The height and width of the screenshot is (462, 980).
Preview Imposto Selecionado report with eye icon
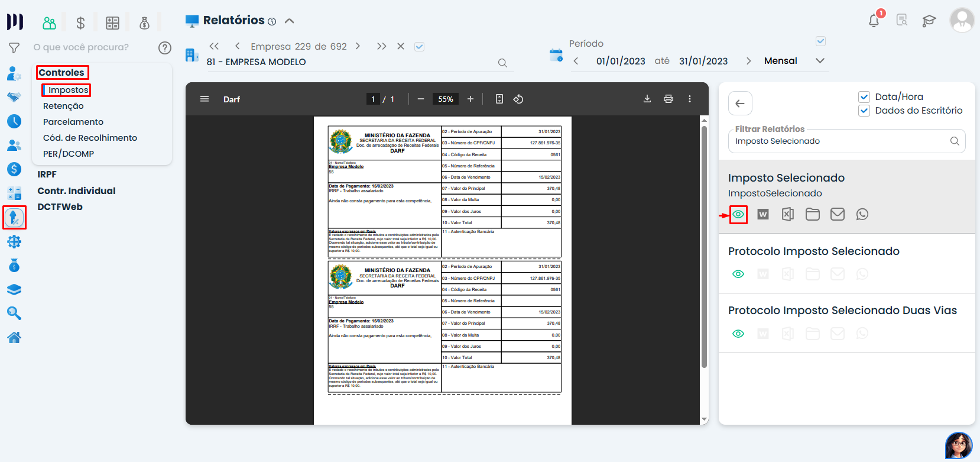tap(738, 214)
